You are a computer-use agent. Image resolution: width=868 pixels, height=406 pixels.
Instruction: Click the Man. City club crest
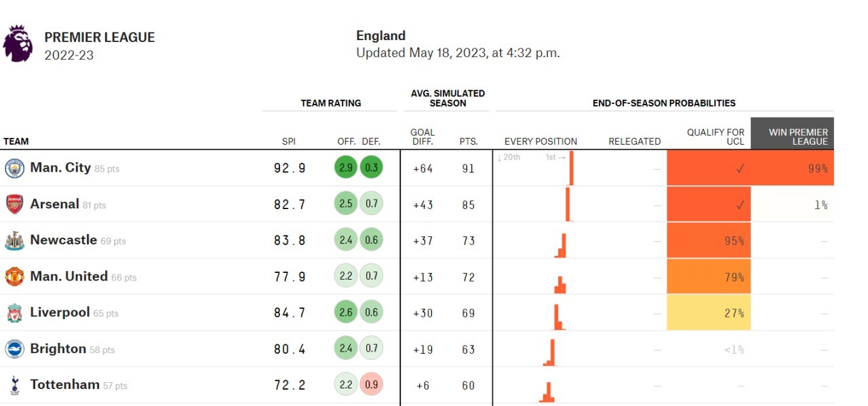pos(14,168)
